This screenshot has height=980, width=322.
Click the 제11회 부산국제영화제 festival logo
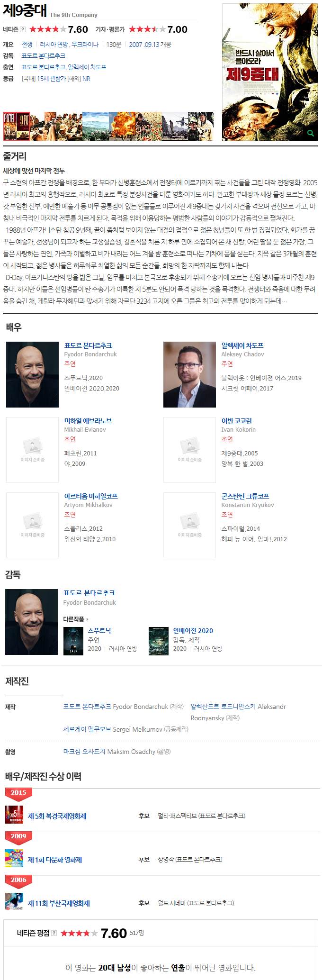[x=14, y=902]
